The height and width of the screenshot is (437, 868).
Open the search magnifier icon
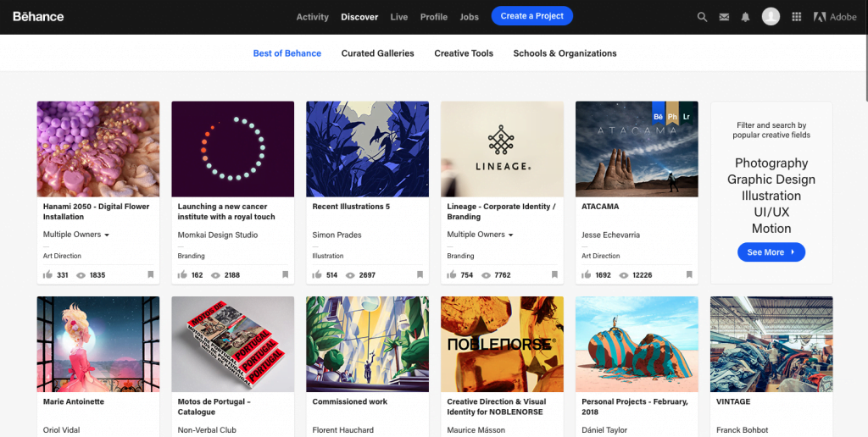tap(702, 17)
